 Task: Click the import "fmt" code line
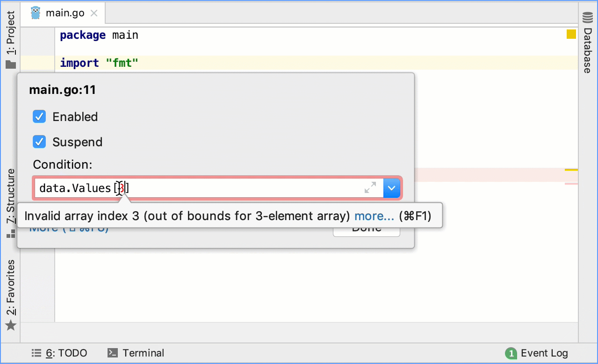pyautogui.click(x=100, y=63)
